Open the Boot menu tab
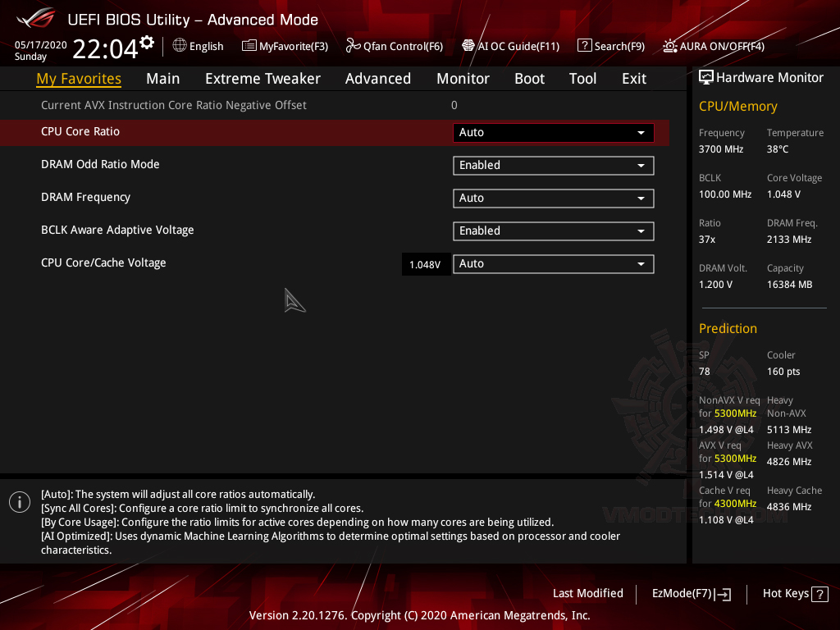This screenshot has width=840, height=630. [x=529, y=78]
